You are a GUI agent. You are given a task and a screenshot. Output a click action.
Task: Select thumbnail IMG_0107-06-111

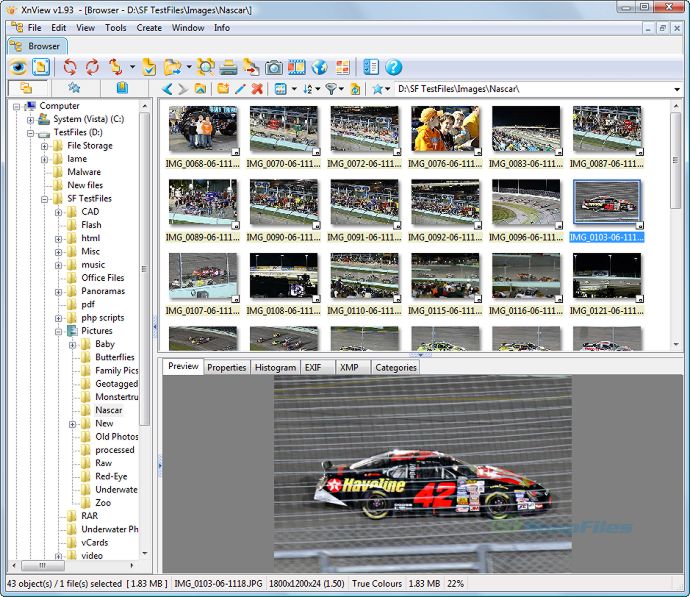click(203, 284)
